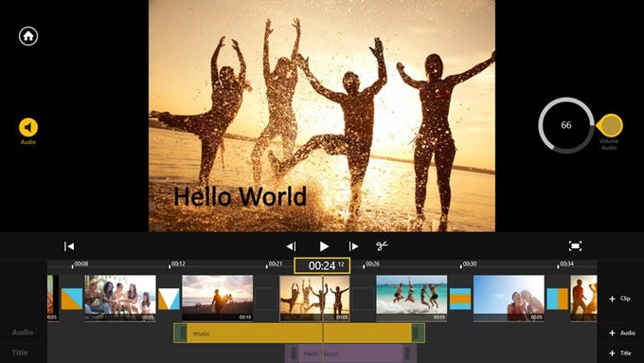This screenshot has height=363, width=644.
Task: Play the video preview
Action: [x=324, y=246]
